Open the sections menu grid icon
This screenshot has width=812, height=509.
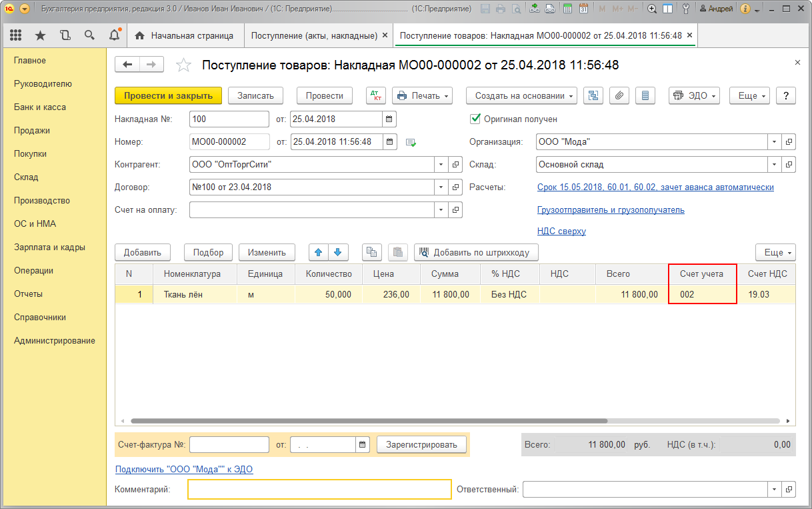[15, 35]
